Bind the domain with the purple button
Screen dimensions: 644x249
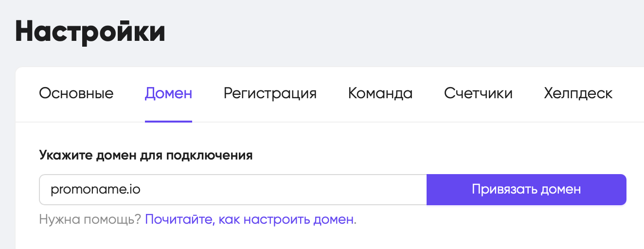pos(526,190)
